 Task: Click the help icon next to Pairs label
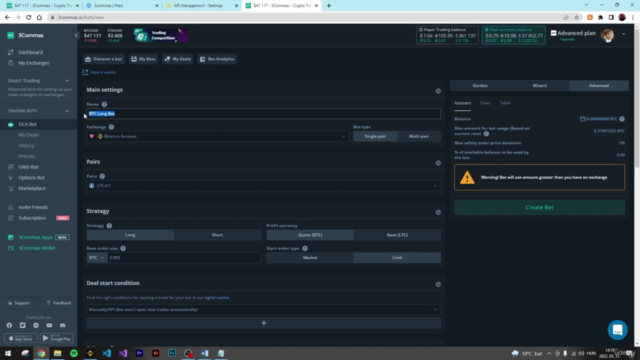point(102,176)
